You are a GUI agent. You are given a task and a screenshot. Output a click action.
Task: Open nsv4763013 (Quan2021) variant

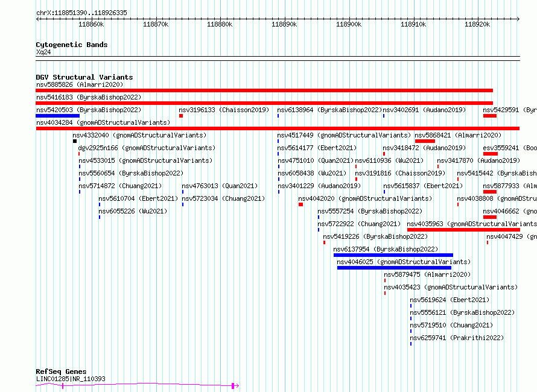(x=220, y=186)
